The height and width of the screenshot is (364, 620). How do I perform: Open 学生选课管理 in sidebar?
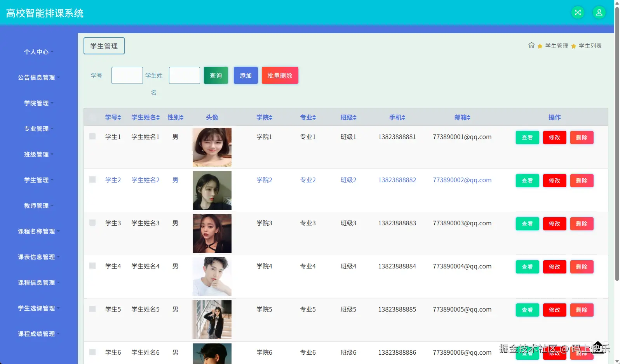(x=38, y=308)
